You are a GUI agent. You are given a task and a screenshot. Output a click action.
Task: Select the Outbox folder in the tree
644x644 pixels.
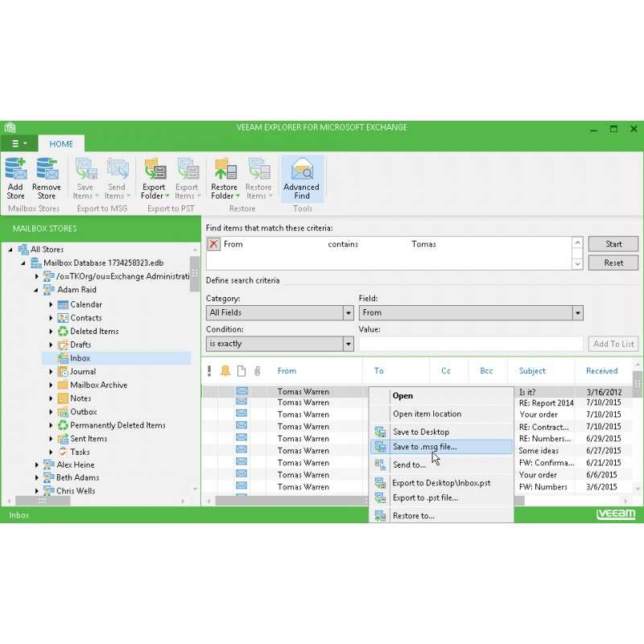pyautogui.click(x=84, y=412)
